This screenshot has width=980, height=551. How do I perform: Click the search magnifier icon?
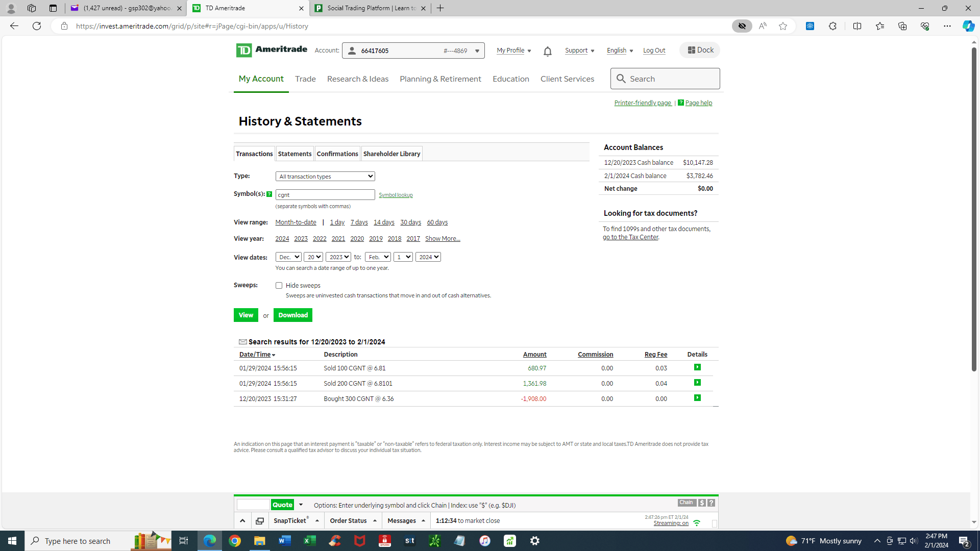pos(621,79)
